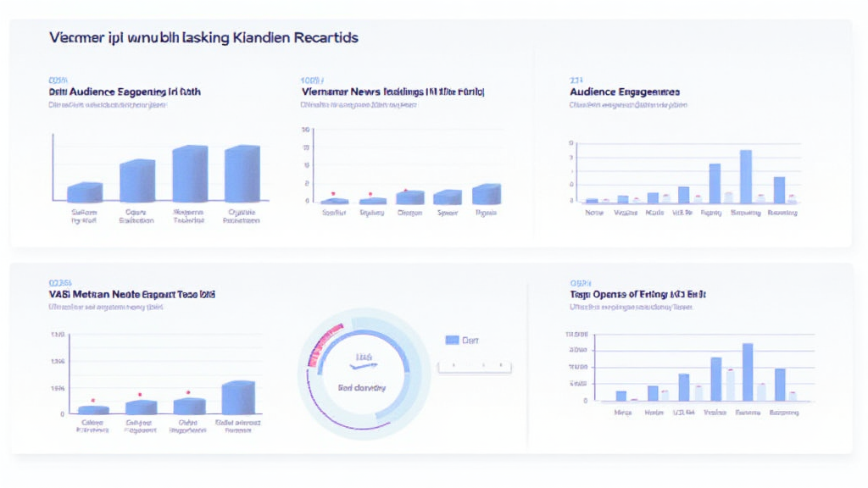Image resolution: width=868 pixels, height=488 pixels.
Task: Click the bottom-right chart title above the bars
Action: (x=638, y=294)
